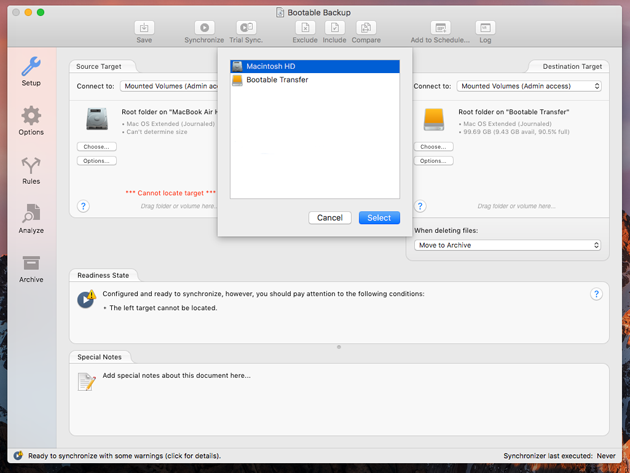The width and height of the screenshot is (630, 473).
Task: Open the destination Connect to dropdown
Action: [x=529, y=86]
